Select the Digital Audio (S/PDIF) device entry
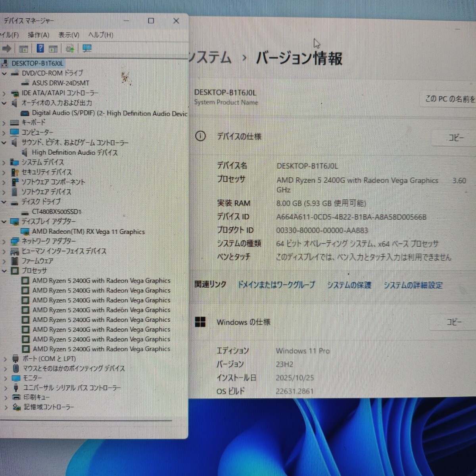The image size is (476, 476). click(x=109, y=113)
